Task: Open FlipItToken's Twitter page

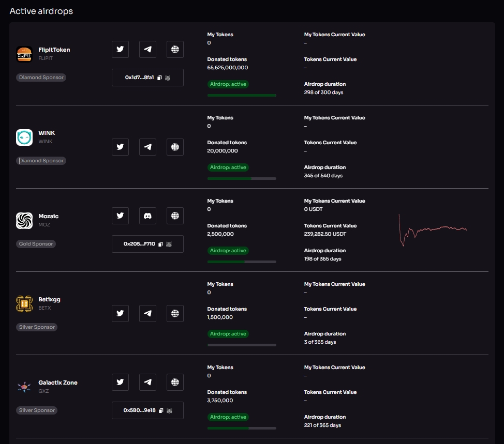Action: point(121,50)
